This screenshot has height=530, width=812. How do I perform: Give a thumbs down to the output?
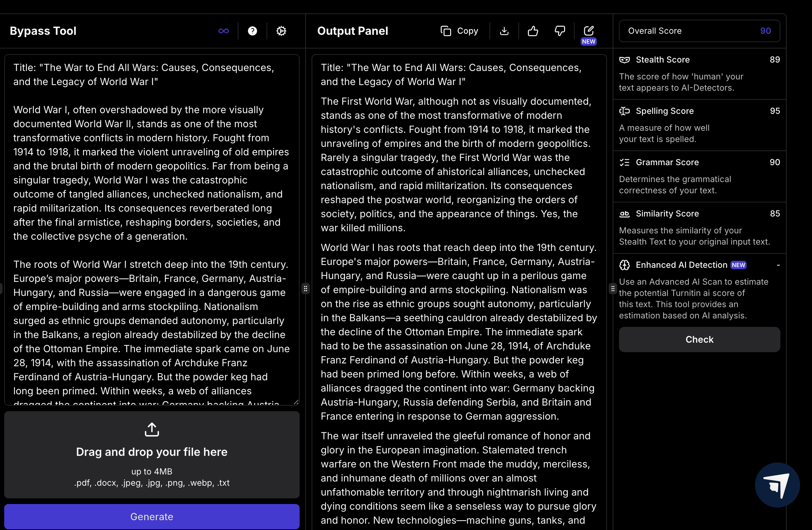click(x=560, y=31)
